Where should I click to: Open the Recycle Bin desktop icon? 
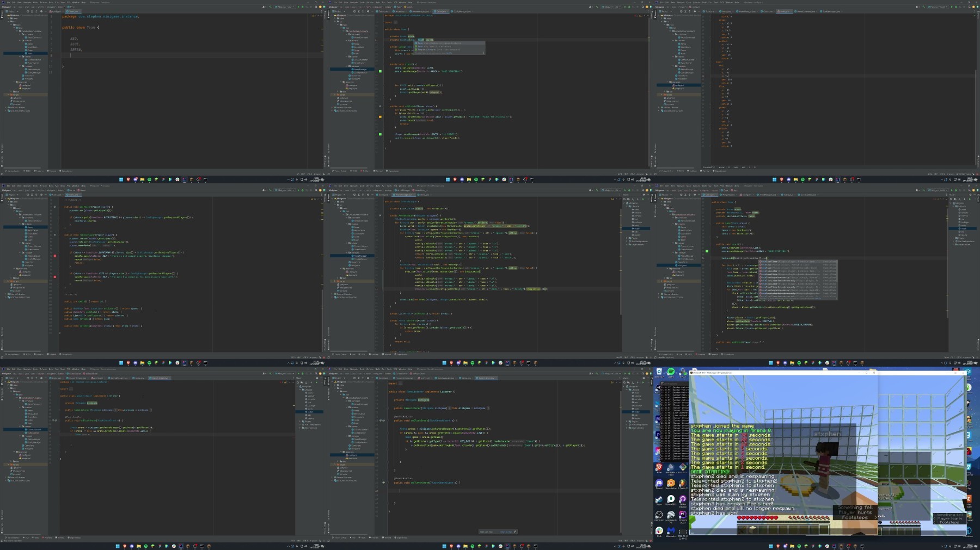coord(659,373)
